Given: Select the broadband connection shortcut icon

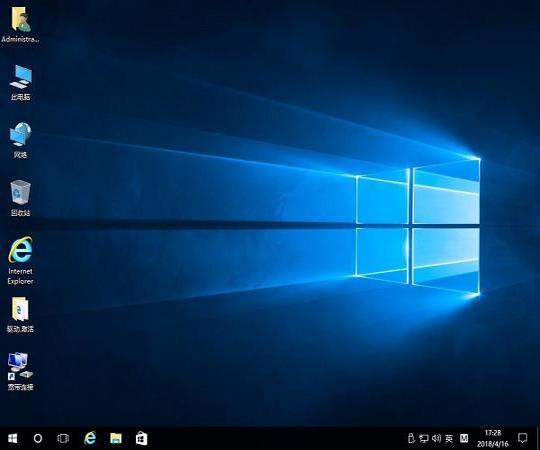Looking at the screenshot, I should coord(21,371).
